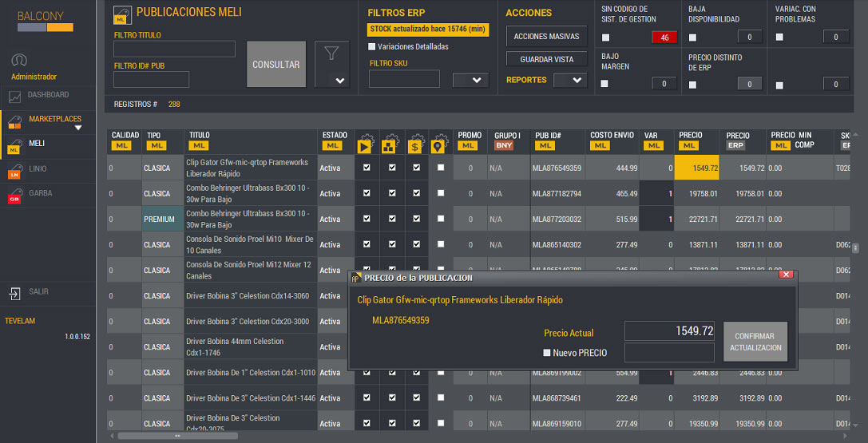Screen dimensions: 868x443
Task: Click the funnel filter icon
Action: point(331,53)
